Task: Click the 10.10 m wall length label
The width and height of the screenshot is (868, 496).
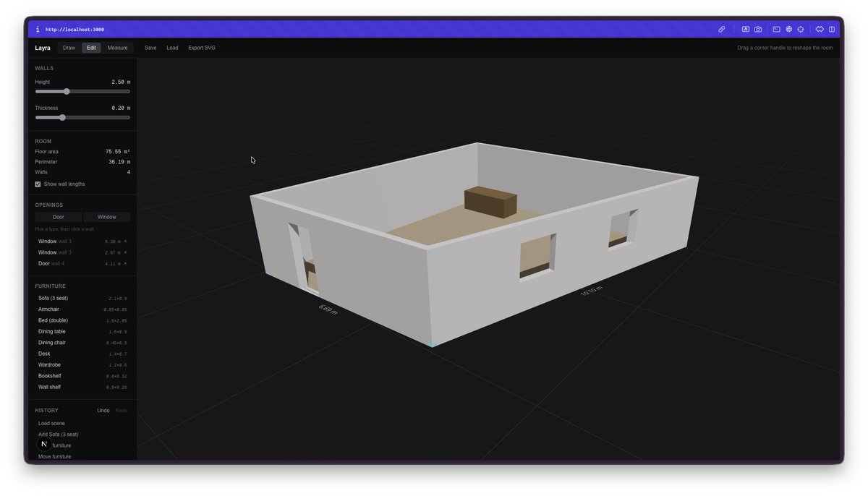Action: [x=591, y=291]
